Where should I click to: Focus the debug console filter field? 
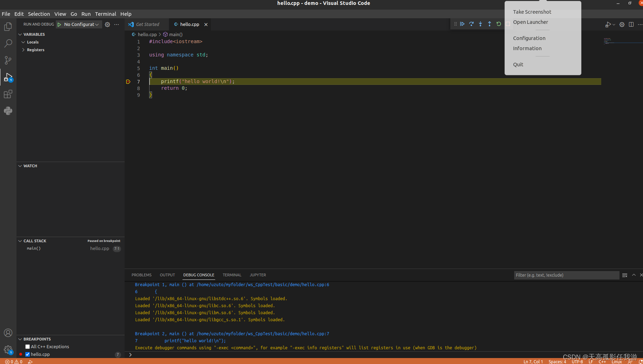[566, 275]
